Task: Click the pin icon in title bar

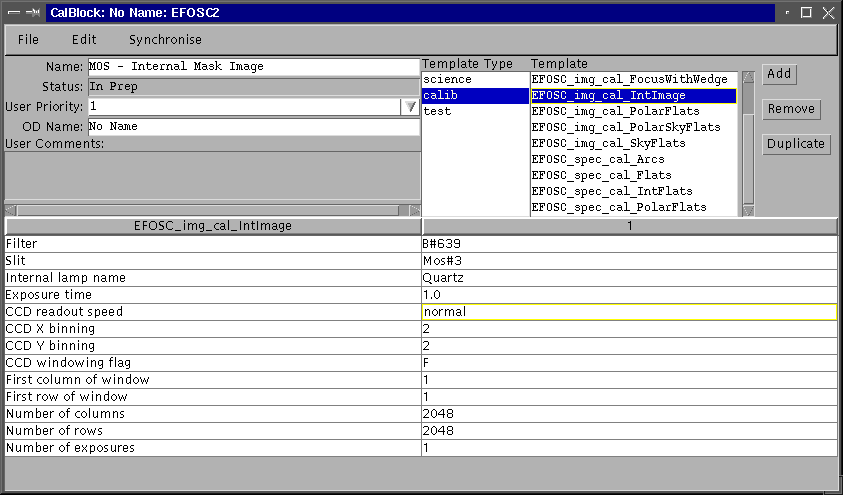Action: [33, 13]
